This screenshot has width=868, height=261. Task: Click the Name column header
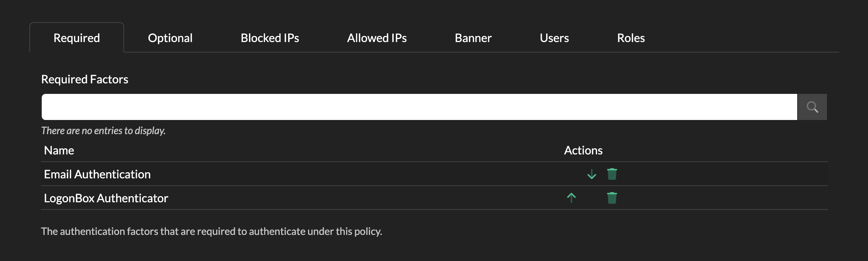[59, 150]
